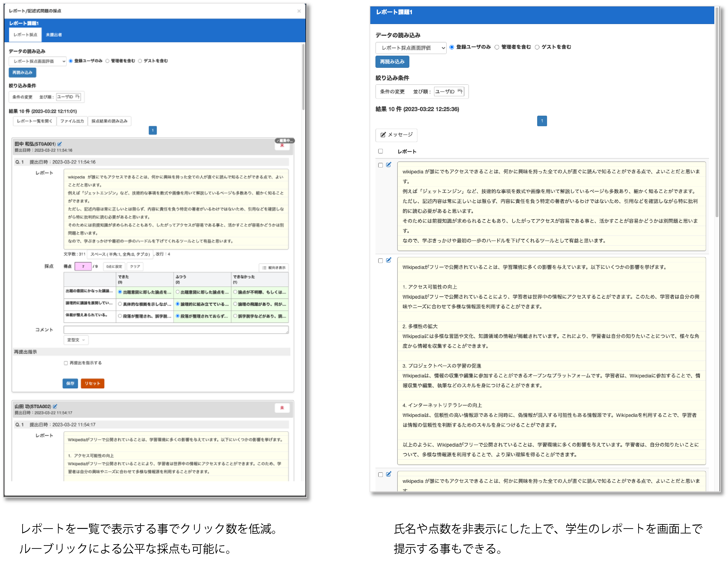
Task: Tick select-all checkbox next to レポート header
Action: pos(380,151)
